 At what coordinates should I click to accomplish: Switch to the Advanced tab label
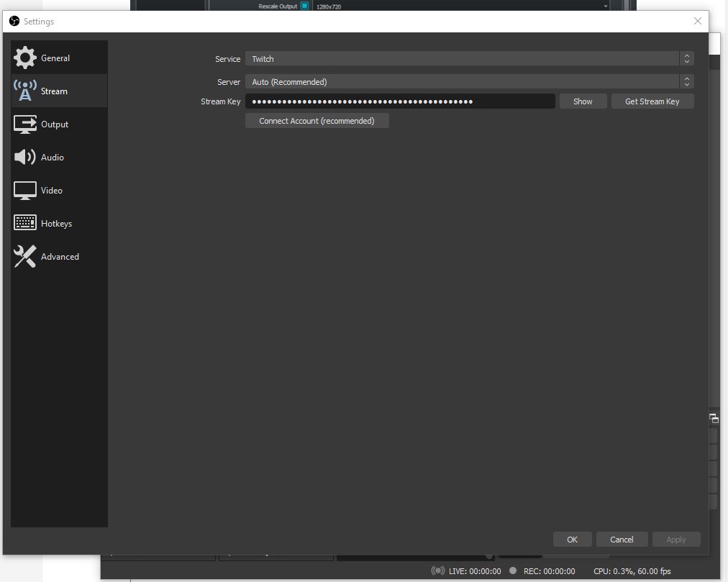pyautogui.click(x=60, y=256)
